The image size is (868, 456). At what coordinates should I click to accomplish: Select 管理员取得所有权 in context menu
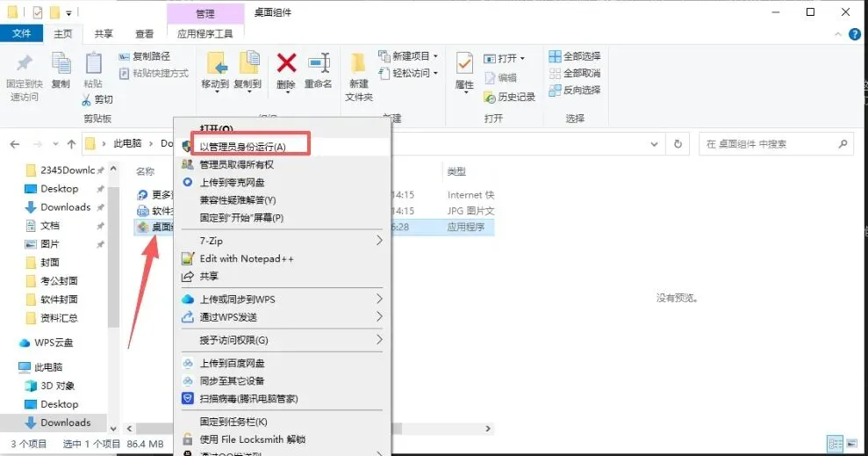(x=283, y=164)
